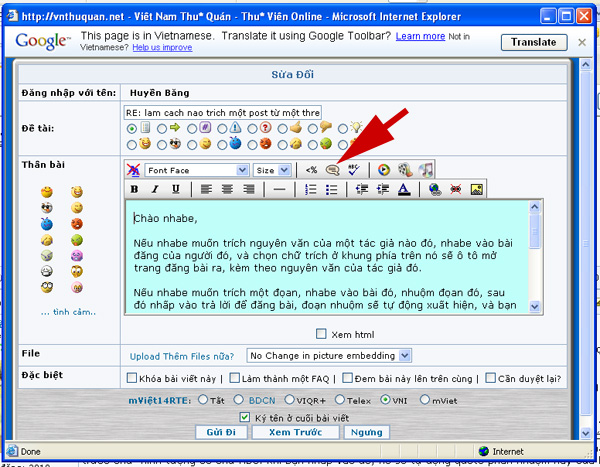
Task: Select the document topic icon radio
Action: pyautogui.click(x=132, y=129)
